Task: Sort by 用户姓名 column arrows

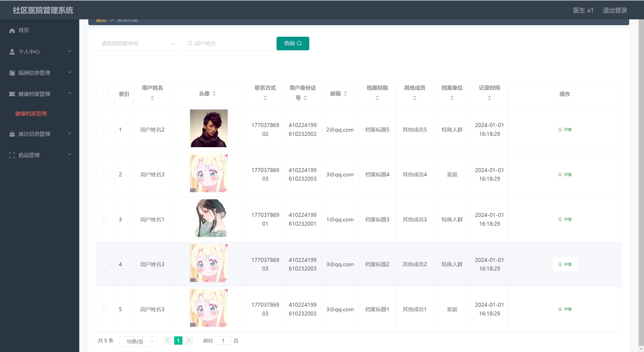Action: 152,98
